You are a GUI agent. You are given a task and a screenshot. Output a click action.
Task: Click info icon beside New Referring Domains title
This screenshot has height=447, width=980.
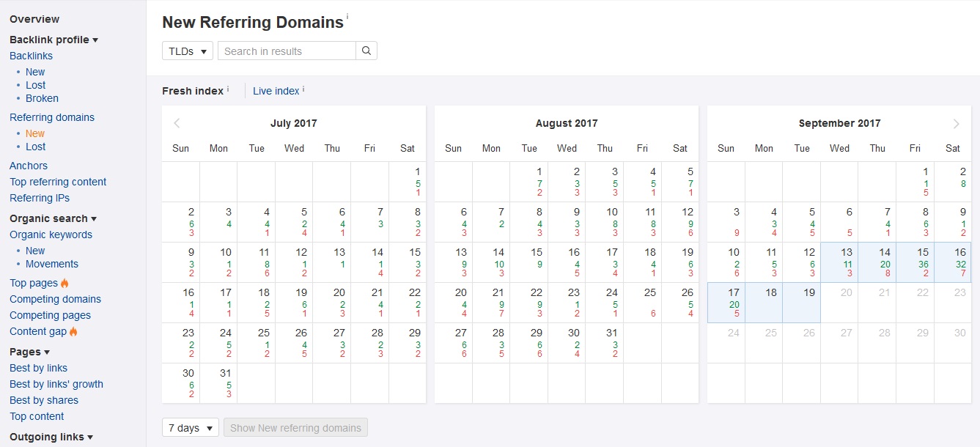(347, 17)
